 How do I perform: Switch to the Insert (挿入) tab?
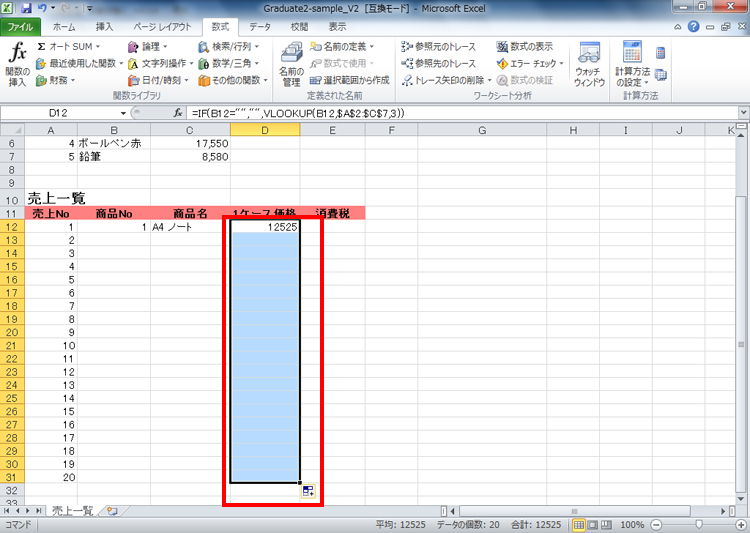(x=104, y=27)
